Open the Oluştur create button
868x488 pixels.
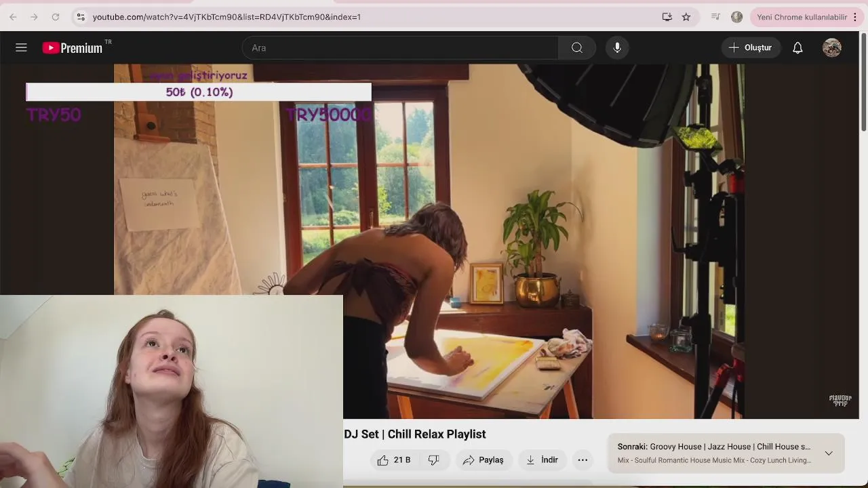[x=750, y=47]
